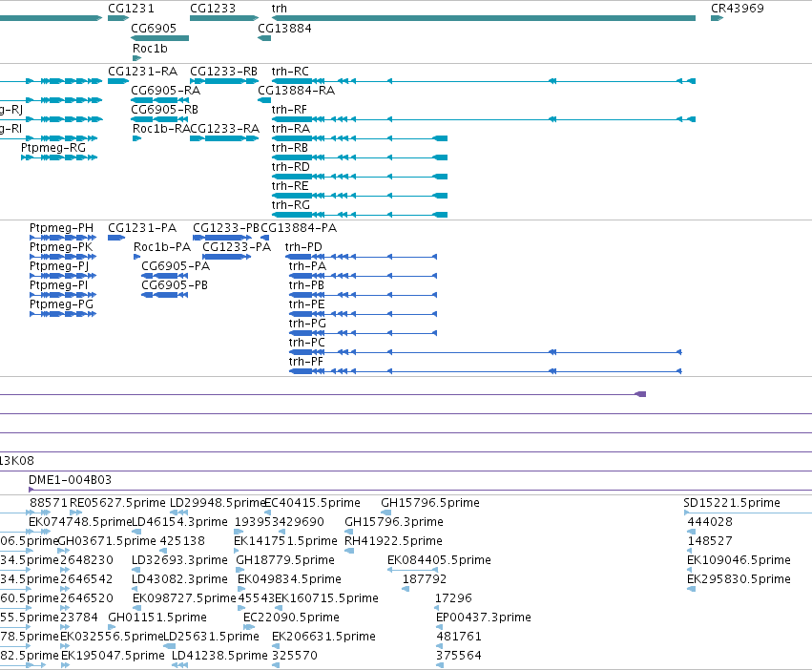Select the CG1233 gene feature

pyautogui.click(x=224, y=18)
